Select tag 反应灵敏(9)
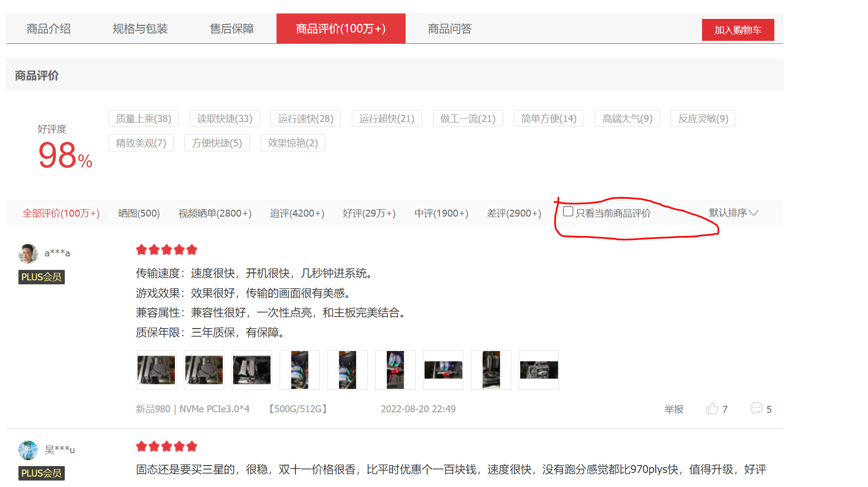The width and height of the screenshot is (868, 487). pos(703,119)
